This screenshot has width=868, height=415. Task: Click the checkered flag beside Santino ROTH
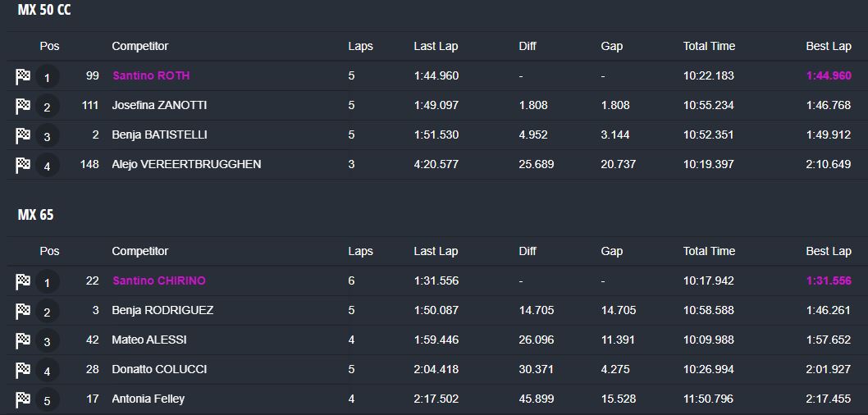coord(23,76)
